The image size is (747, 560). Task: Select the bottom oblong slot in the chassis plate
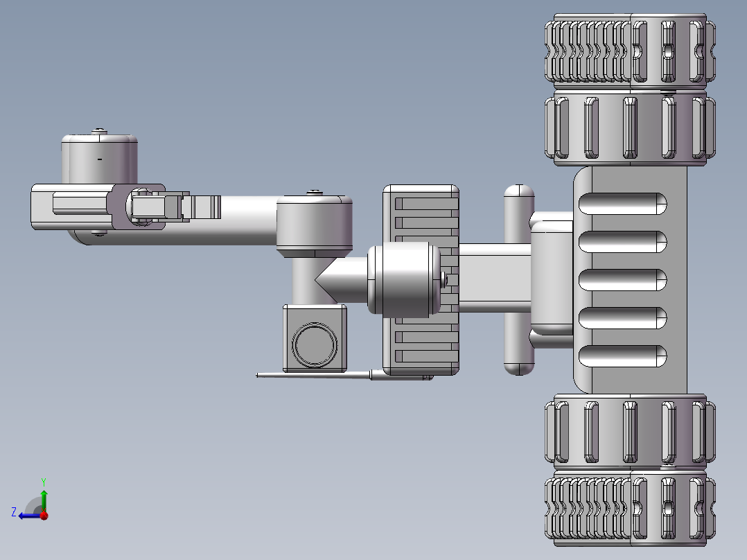pos(623,356)
